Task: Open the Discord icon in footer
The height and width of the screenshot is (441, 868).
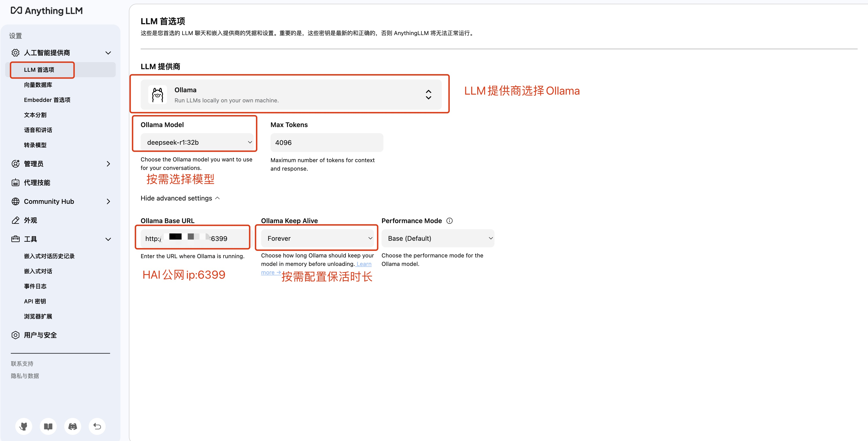Action: pos(72,426)
